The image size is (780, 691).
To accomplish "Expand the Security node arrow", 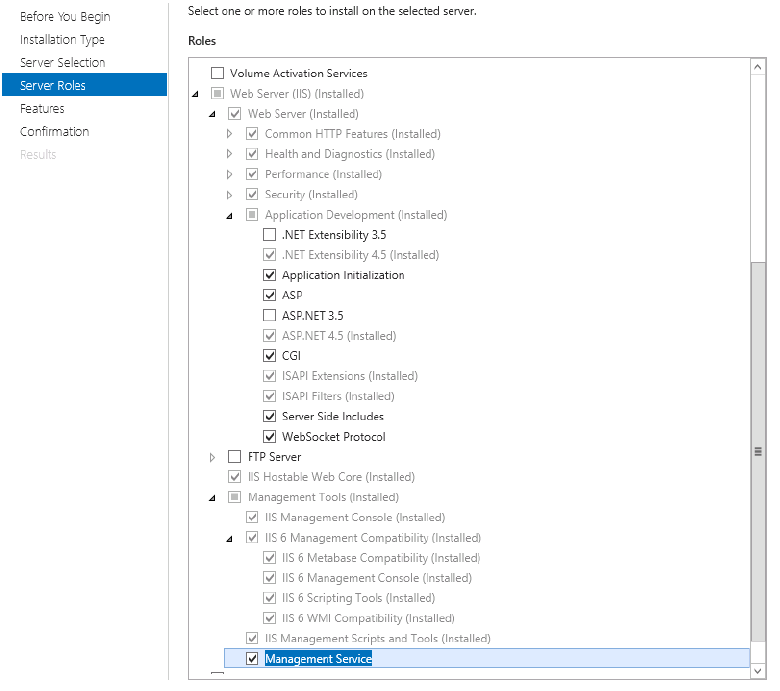I will pos(229,195).
